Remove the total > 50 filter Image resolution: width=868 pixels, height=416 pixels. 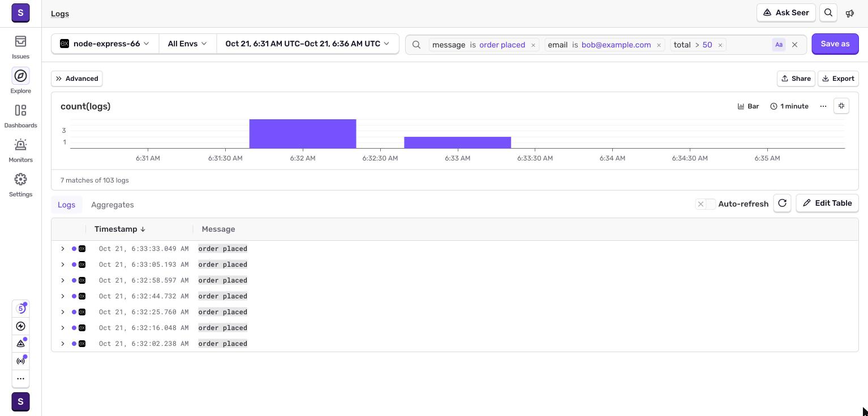[x=720, y=45]
